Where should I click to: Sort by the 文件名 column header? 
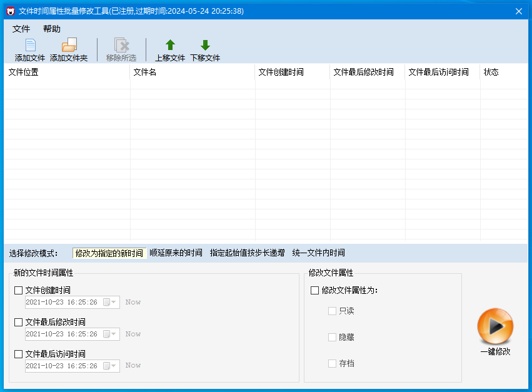coord(193,72)
